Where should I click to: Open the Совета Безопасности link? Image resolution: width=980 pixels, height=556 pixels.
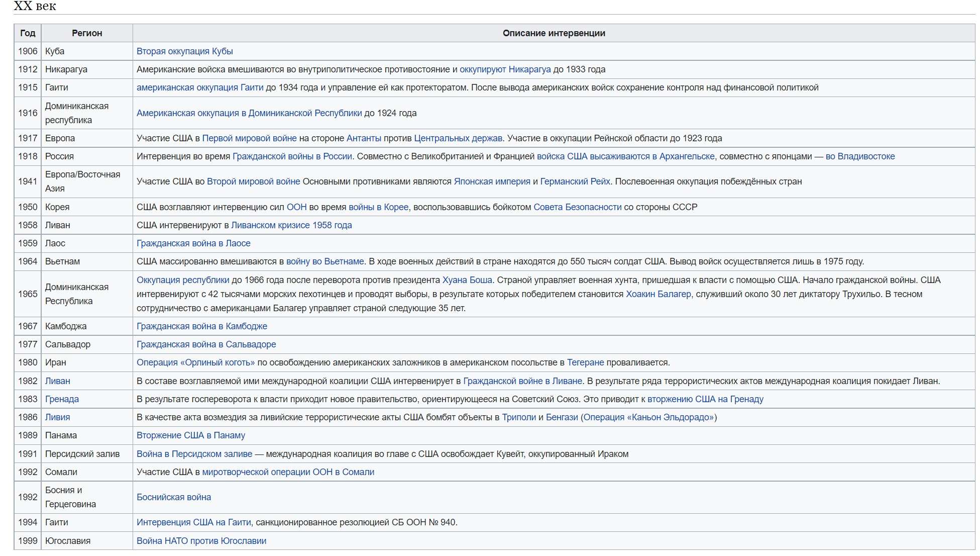click(x=577, y=207)
